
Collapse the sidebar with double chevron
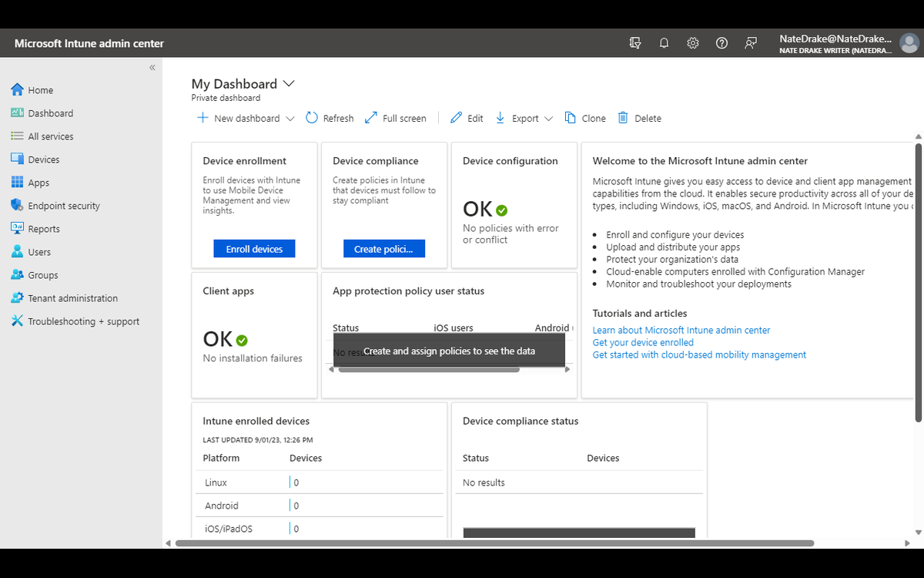tap(152, 68)
